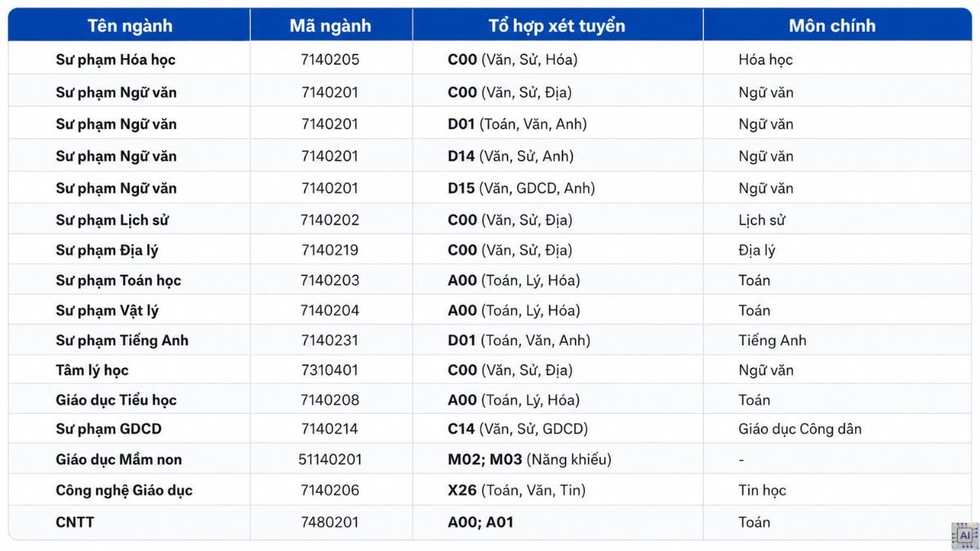Screen dimensions: 980x551
Task: Select the 'Môn chính' column header
Action: [x=832, y=25]
